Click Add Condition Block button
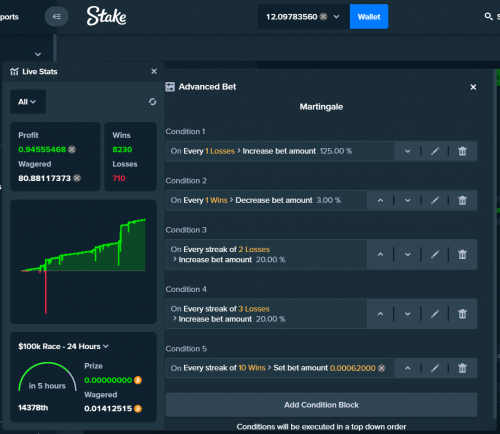This screenshot has width=500, height=434. 321,405
